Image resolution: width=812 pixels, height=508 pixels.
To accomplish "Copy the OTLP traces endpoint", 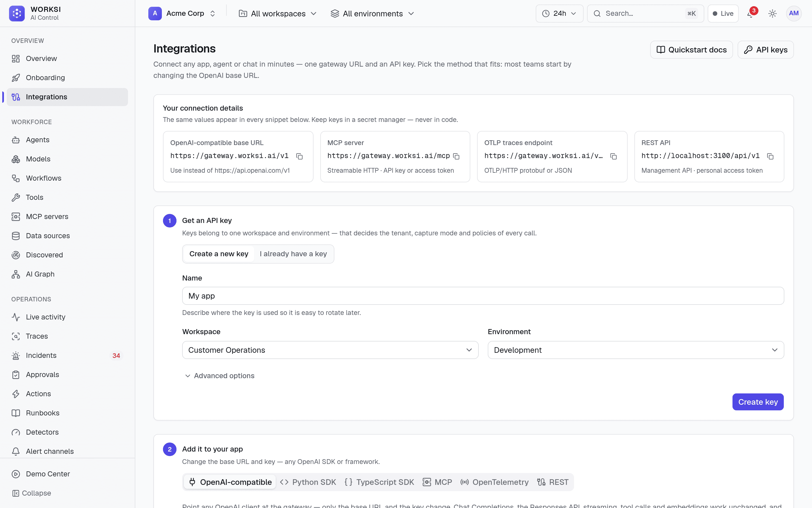I will pyautogui.click(x=613, y=156).
